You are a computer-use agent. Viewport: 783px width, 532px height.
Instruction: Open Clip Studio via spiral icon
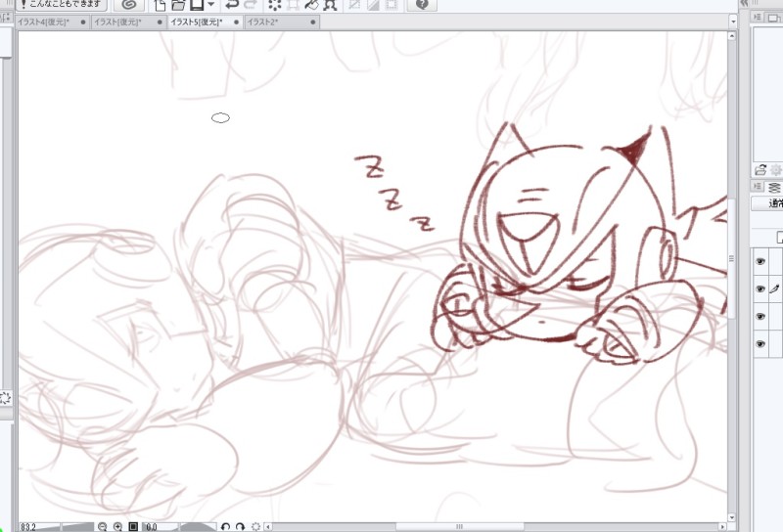click(x=129, y=5)
